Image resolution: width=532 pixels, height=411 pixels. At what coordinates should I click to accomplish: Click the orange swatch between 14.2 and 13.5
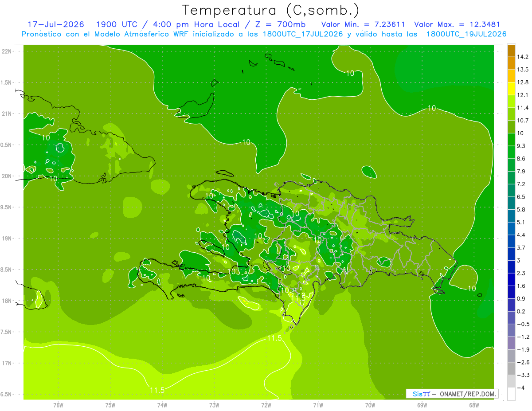click(x=511, y=63)
